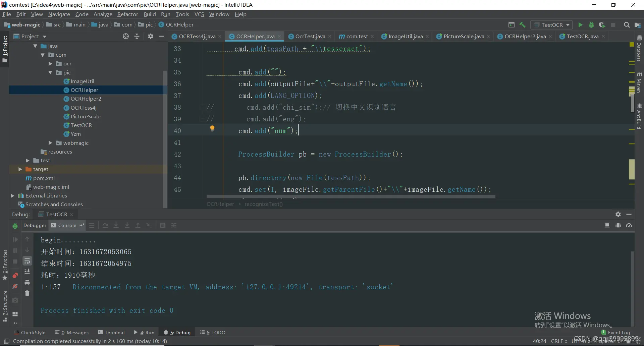
Task: Open the Refactor menu
Action: tap(127, 14)
